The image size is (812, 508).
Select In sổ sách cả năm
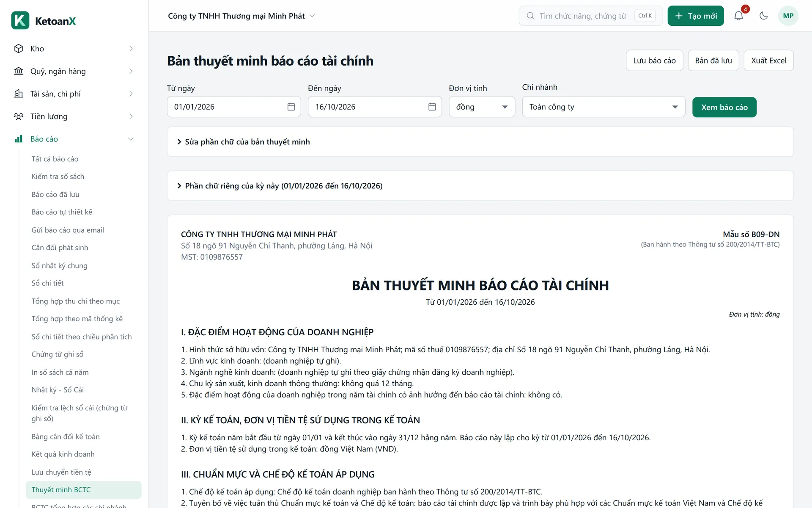click(60, 372)
